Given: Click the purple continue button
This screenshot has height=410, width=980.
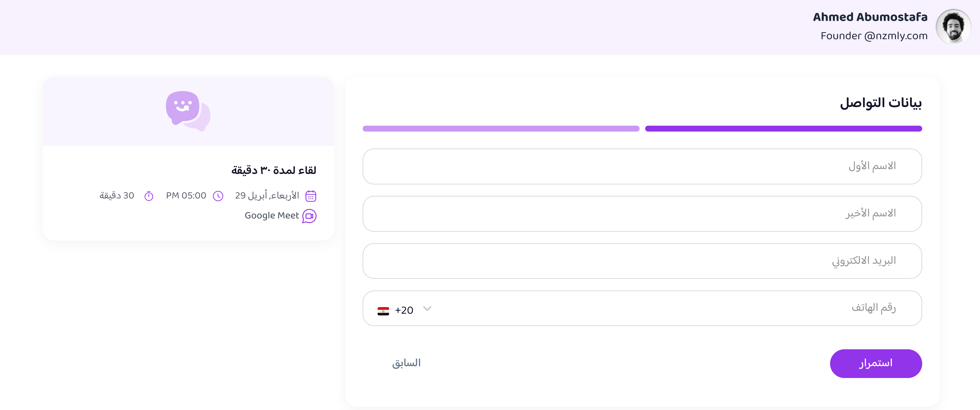Looking at the screenshot, I should (x=876, y=363).
